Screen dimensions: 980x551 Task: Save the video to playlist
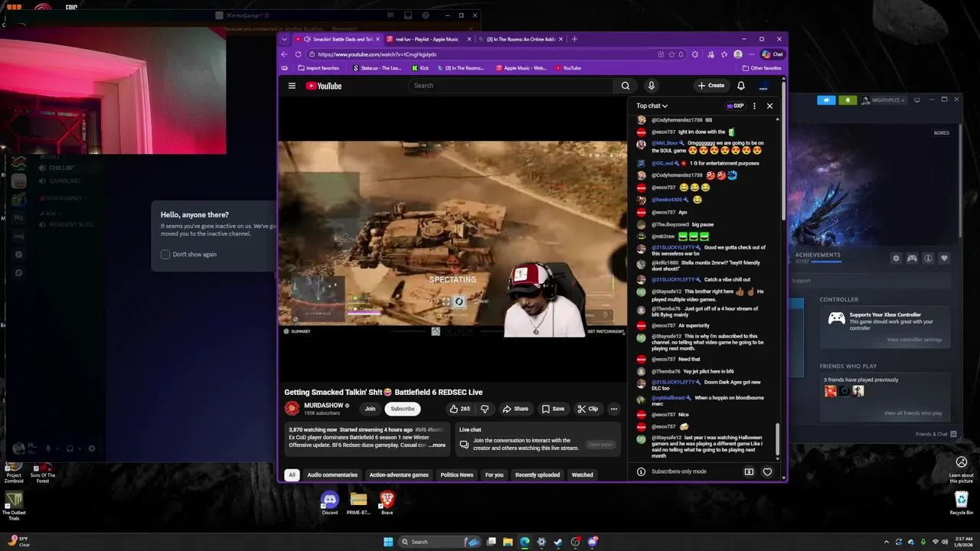553,409
